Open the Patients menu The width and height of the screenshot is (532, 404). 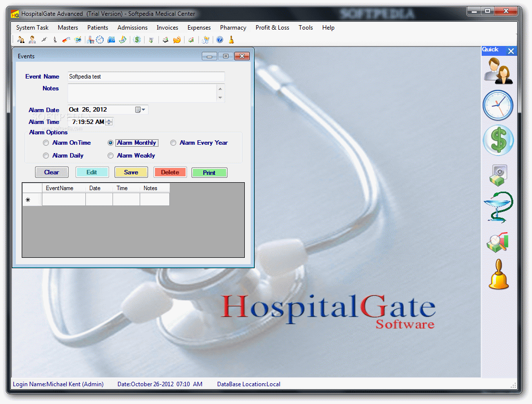98,28
